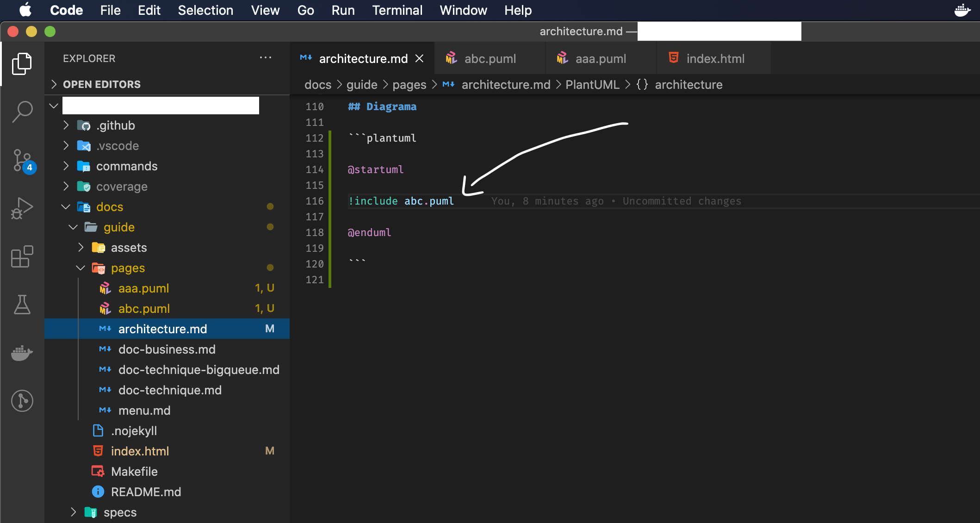Click PlantUML in the breadcrumb
This screenshot has height=523, width=980.
(x=592, y=85)
